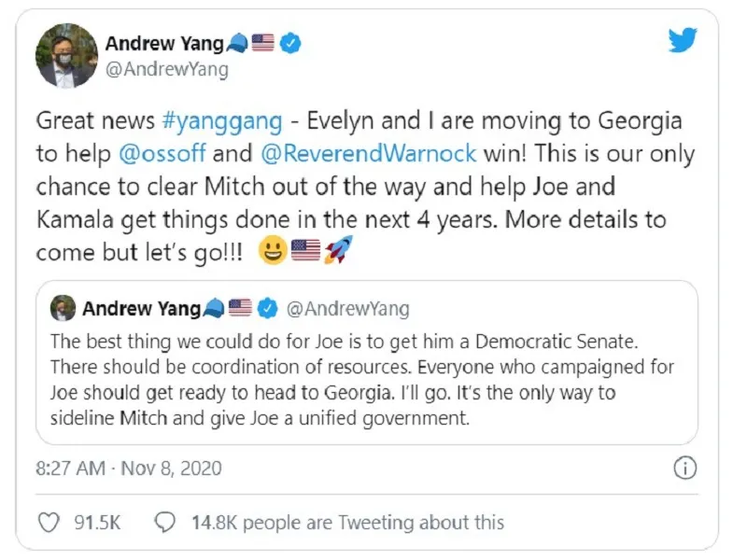This screenshot has width=747, height=560.
Task: Click @AndrewYang handle in quoted tweet
Action: (346, 308)
